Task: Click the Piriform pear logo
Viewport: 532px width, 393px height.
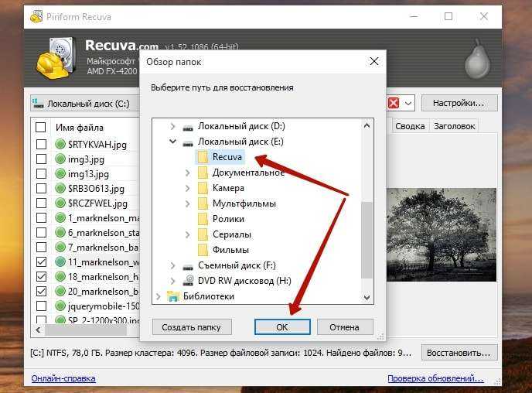Action: click(x=477, y=58)
